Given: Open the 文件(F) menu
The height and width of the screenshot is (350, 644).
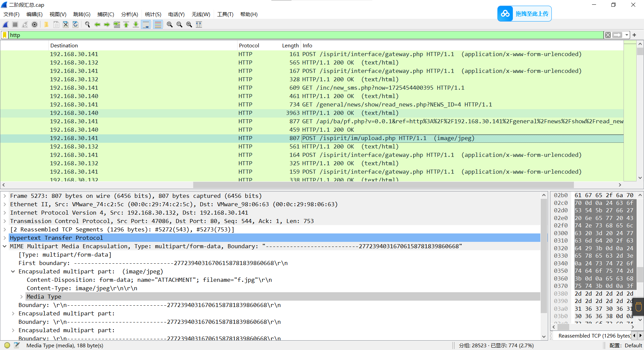Looking at the screenshot, I should [11, 14].
